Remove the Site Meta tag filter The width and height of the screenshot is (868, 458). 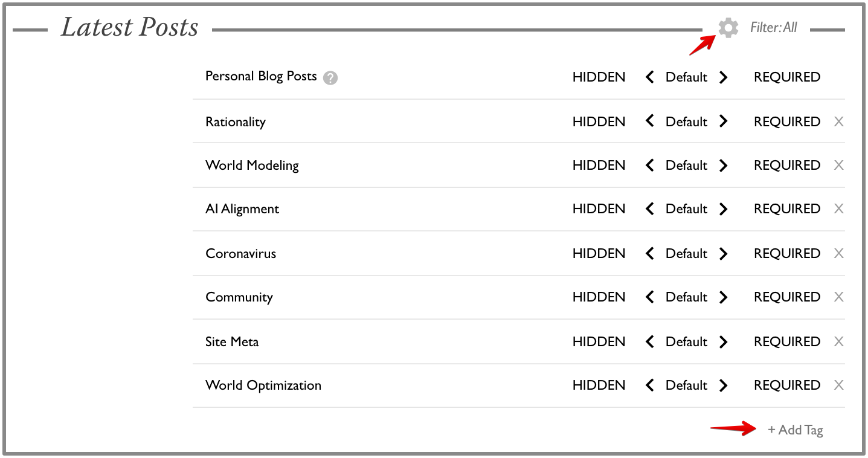(838, 342)
